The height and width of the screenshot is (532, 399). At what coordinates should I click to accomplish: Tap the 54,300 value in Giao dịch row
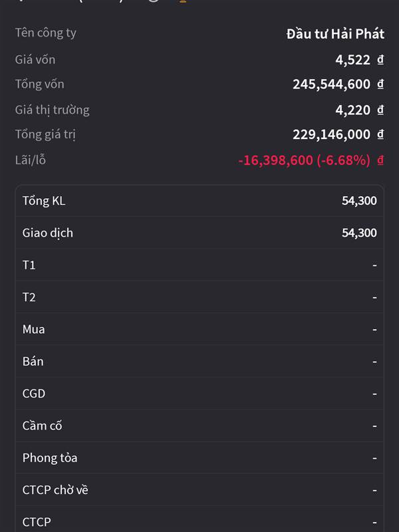359,233
